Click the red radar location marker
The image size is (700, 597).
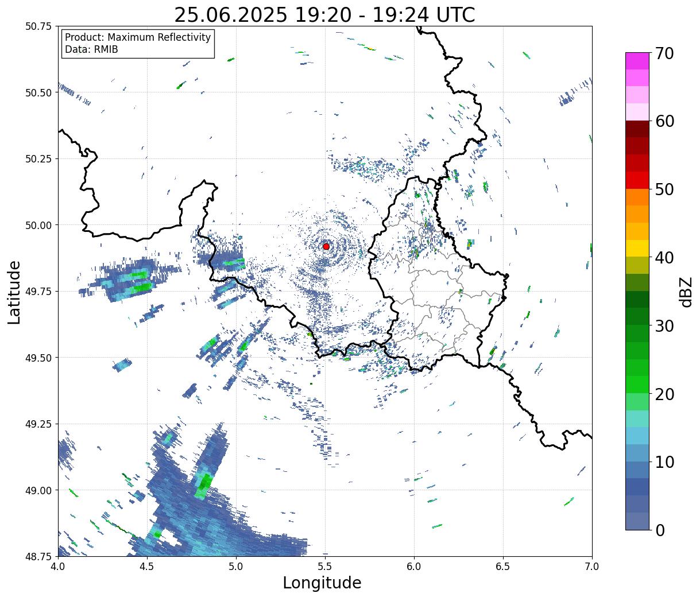(326, 246)
